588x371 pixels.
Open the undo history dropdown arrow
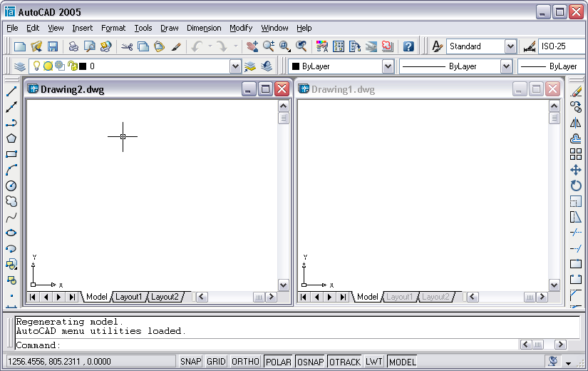tap(210, 46)
